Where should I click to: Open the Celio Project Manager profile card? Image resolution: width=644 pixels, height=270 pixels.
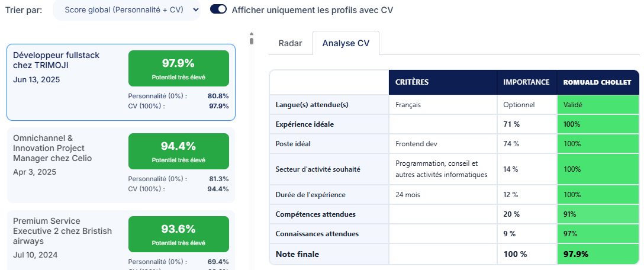[121, 165]
